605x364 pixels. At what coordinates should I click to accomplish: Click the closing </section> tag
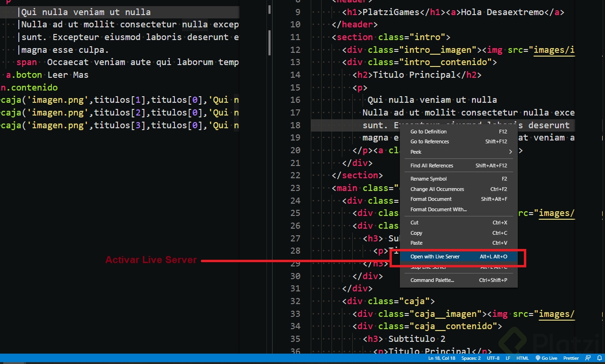[357, 175]
